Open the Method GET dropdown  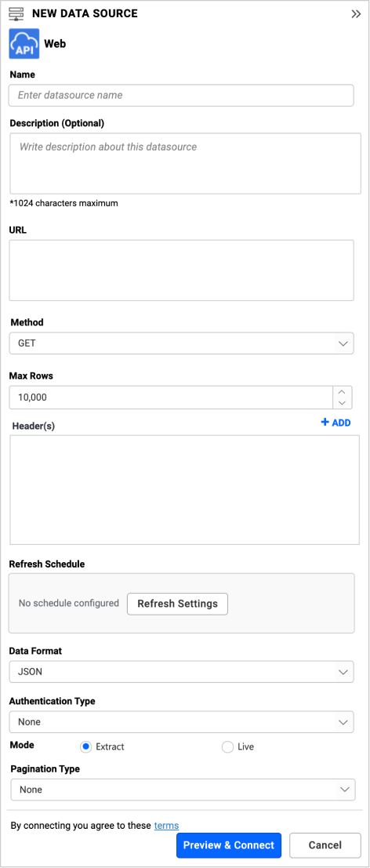click(181, 343)
